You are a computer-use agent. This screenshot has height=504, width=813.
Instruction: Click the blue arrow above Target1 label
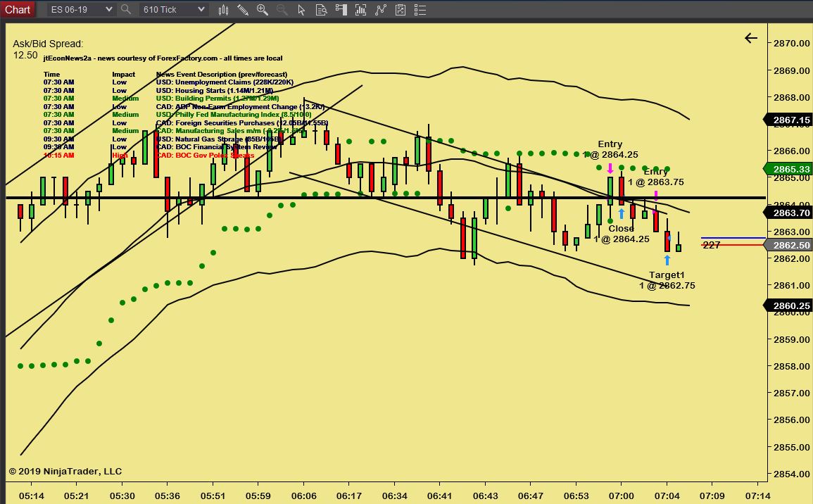click(x=667, y=260)
